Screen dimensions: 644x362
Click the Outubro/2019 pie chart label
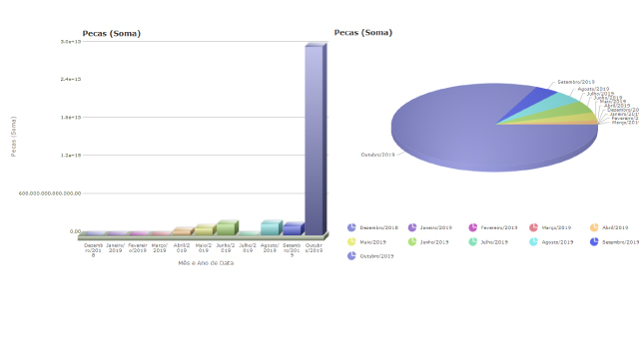(377, 155)
